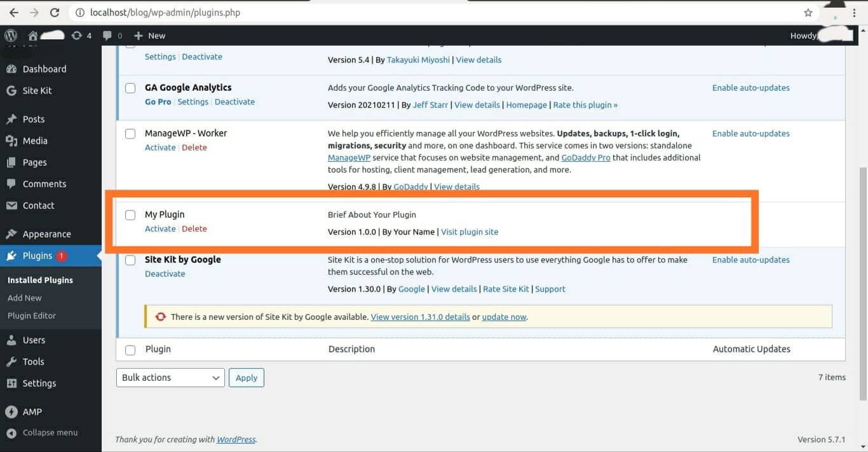
Task: Check the My Plugin checkbox
Action: pyautogui.click(x=130, y=215)
